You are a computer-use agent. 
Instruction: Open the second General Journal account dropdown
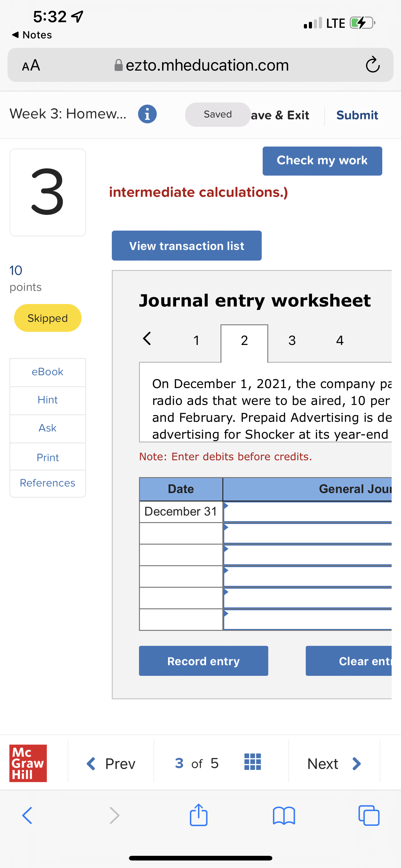point(307,533)
